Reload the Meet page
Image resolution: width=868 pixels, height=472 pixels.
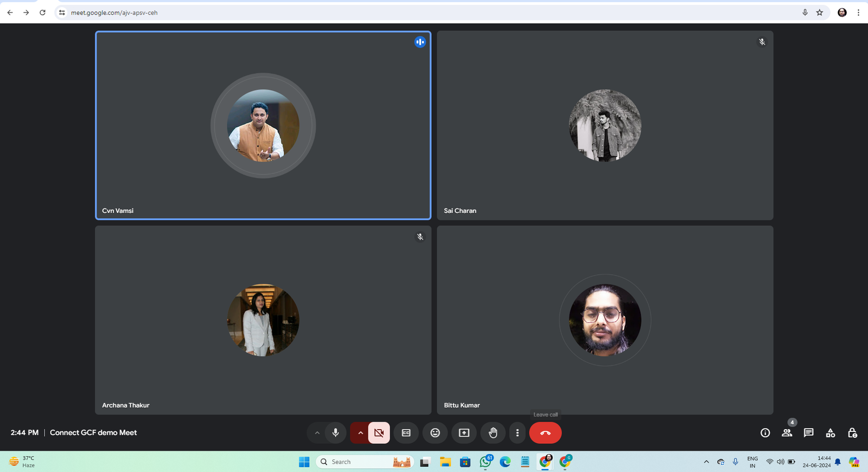[x=42, y=12]
